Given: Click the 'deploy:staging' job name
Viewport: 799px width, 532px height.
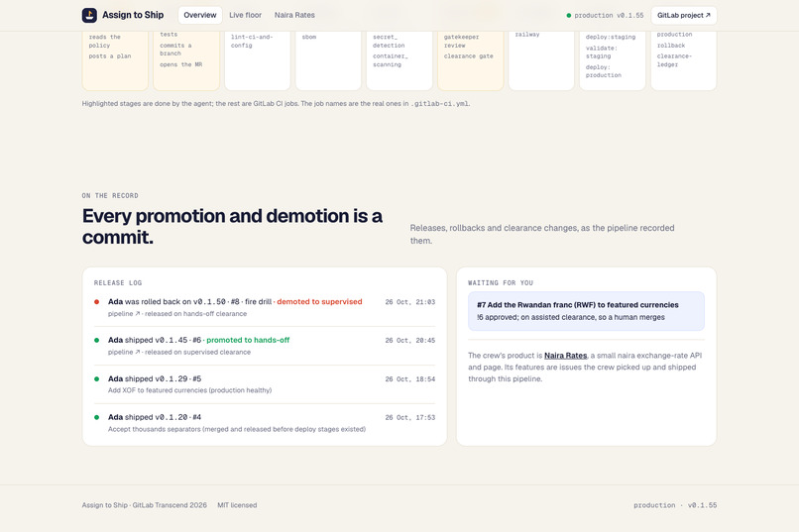Looking at the screenshot, I should pos(611,38).
